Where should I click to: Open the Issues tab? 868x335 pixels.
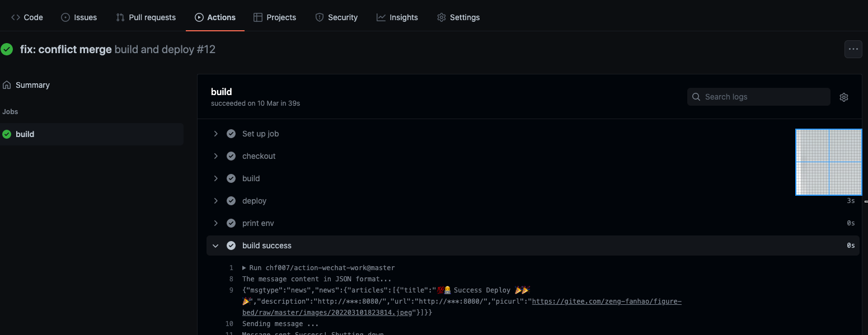point(79,17)
